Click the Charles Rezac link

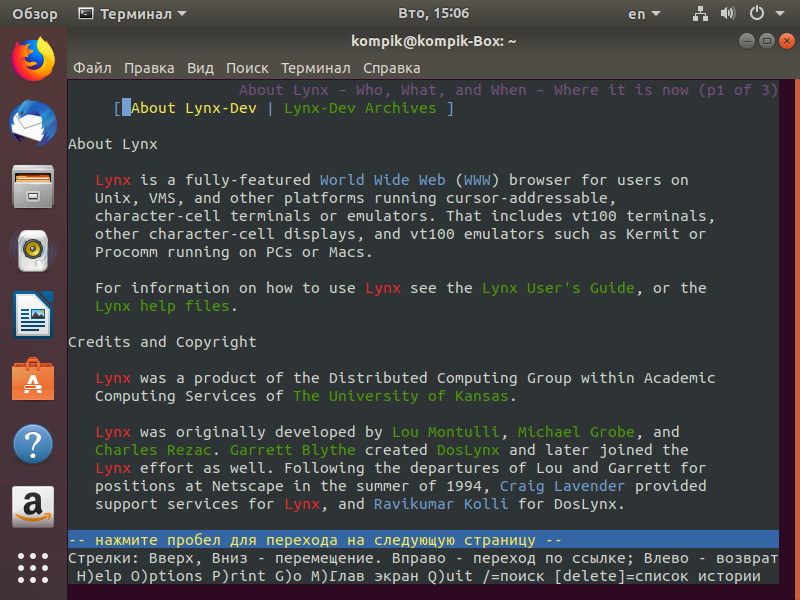point(153,450)
